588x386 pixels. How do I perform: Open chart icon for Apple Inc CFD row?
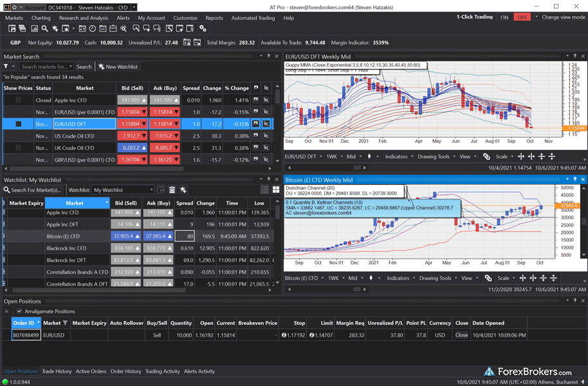(x=256, y=100)
